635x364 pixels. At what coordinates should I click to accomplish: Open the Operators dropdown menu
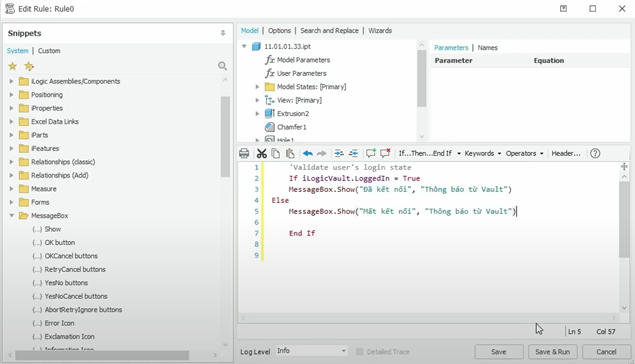coord(524,153)
